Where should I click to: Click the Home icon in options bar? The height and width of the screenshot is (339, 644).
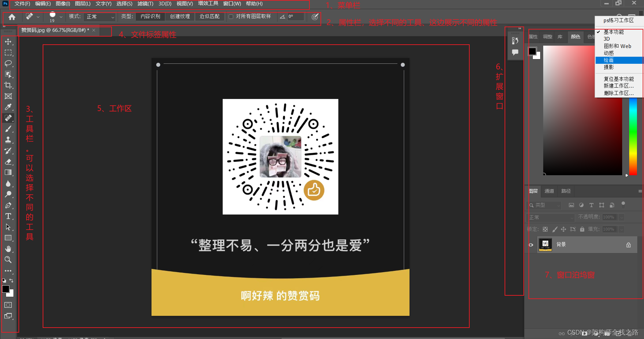pos(12,17)
